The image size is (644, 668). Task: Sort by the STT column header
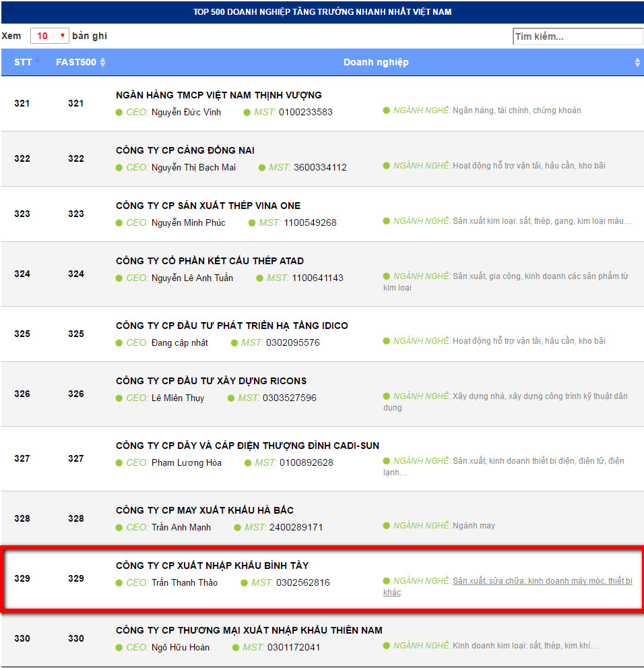click(23, 62)
